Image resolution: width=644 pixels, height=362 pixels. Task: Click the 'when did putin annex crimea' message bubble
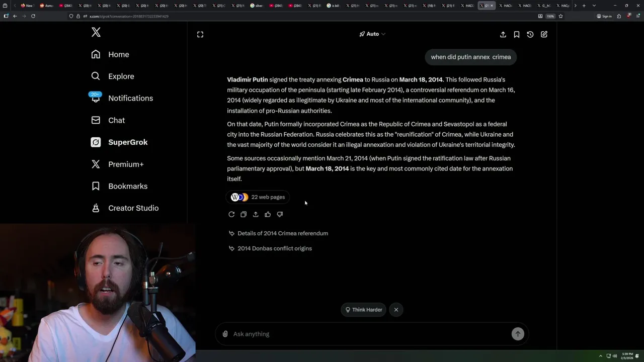[471, 57]
